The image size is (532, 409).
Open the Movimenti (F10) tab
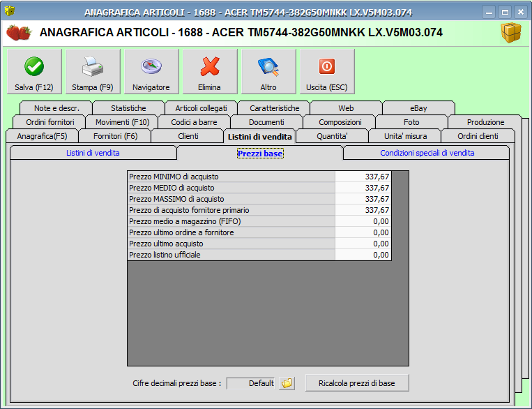[x=122, y=122]
